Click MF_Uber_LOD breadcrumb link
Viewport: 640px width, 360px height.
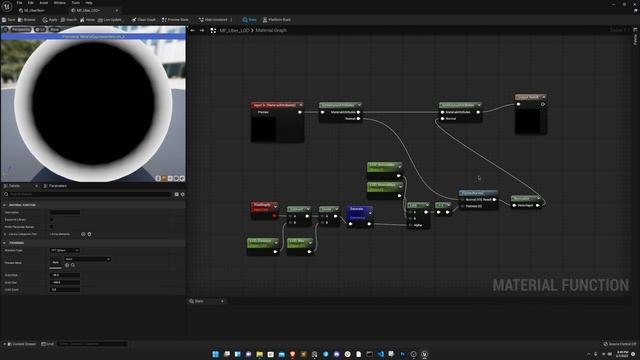(x=234, y=30)
